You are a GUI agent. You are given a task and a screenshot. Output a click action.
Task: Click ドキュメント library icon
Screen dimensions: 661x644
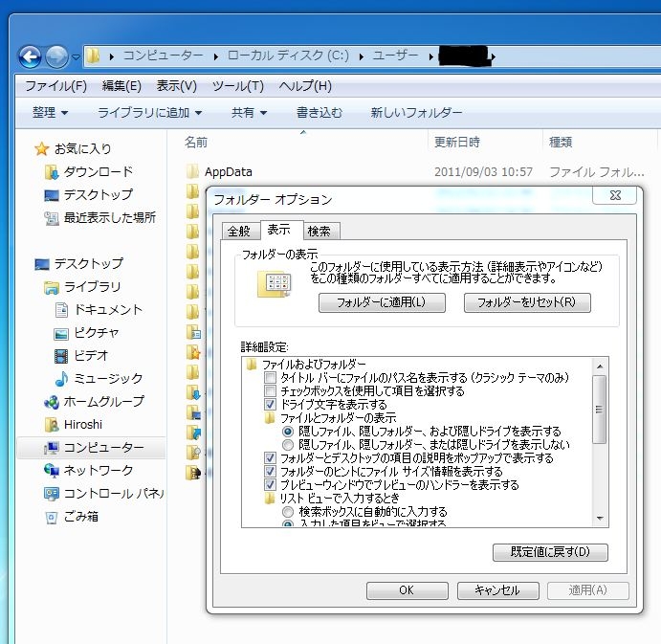[61, 310]
